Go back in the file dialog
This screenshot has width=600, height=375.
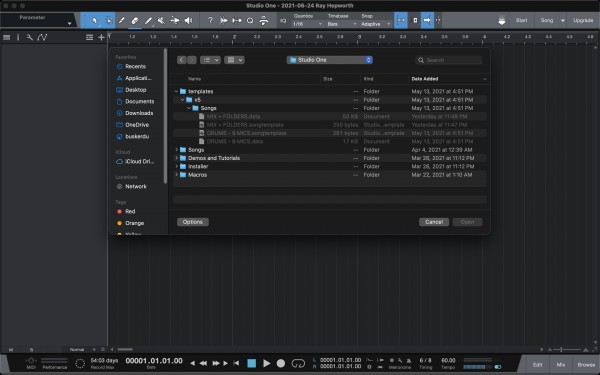(181, 60)
